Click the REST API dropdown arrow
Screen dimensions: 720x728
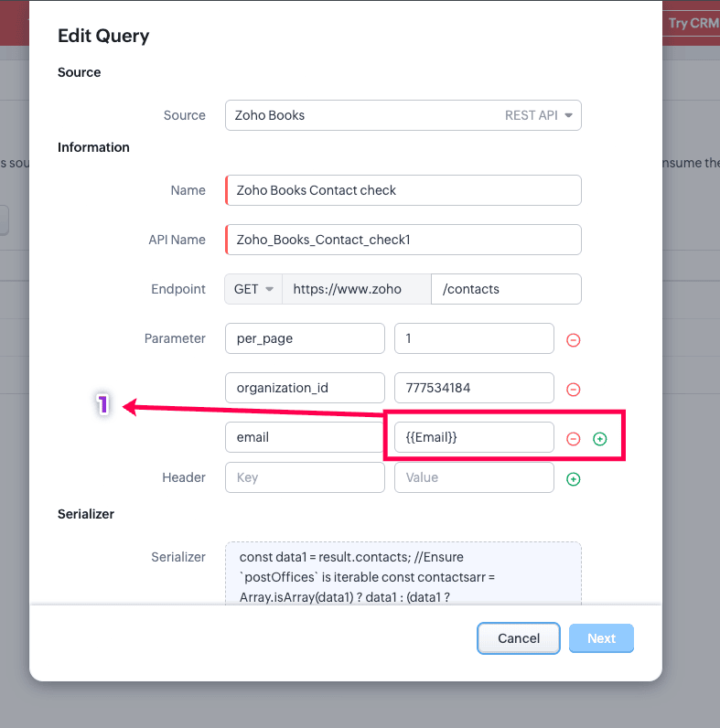(568, 115)
